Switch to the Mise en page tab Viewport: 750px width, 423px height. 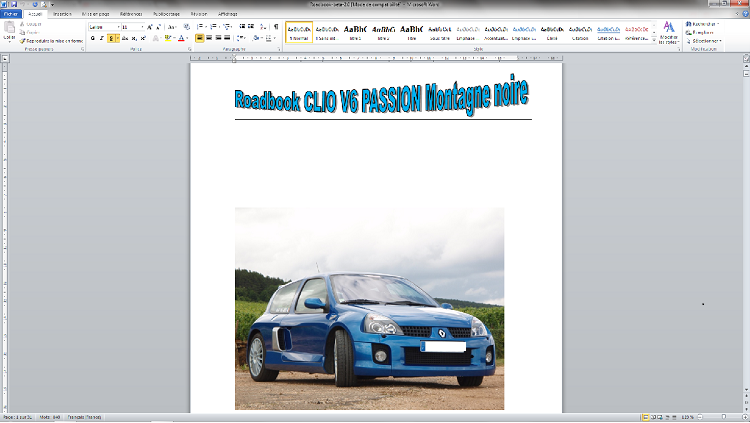95,14
